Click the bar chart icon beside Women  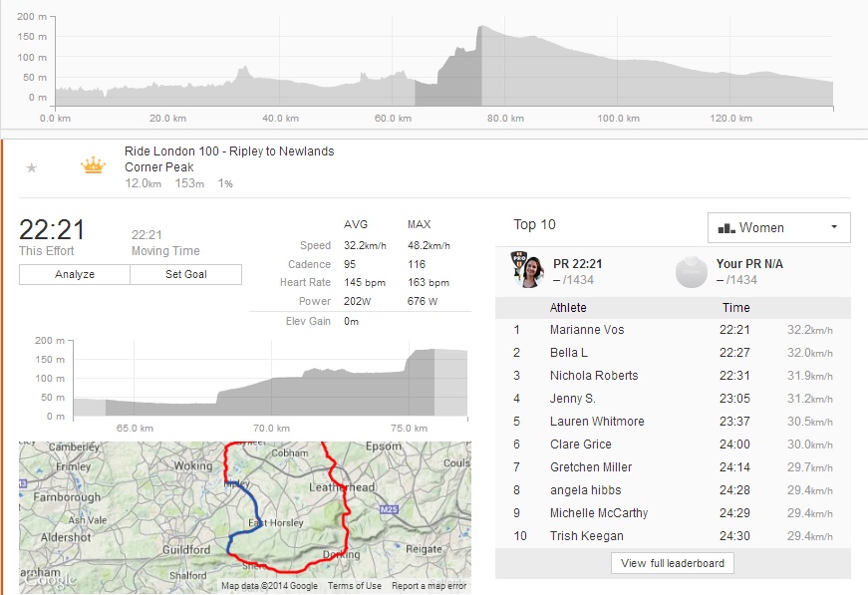[x=724, y=228]
